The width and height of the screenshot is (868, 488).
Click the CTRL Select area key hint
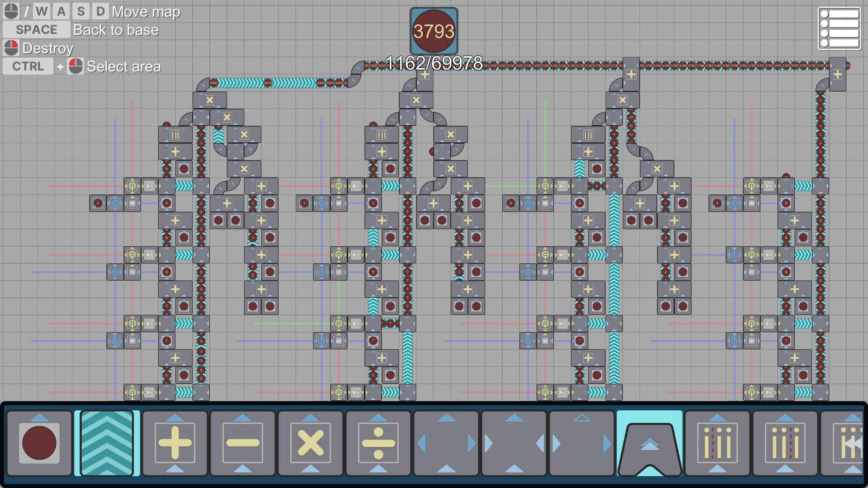click(28, 66)
